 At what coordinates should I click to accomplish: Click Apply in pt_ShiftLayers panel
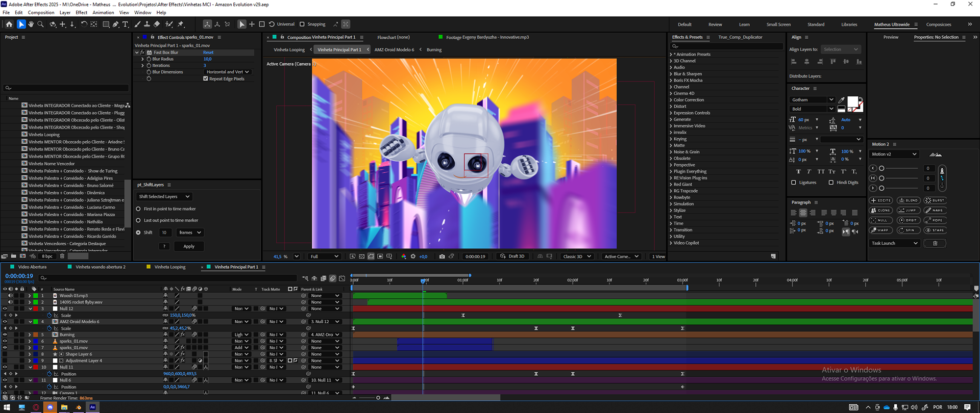[189, 246]
